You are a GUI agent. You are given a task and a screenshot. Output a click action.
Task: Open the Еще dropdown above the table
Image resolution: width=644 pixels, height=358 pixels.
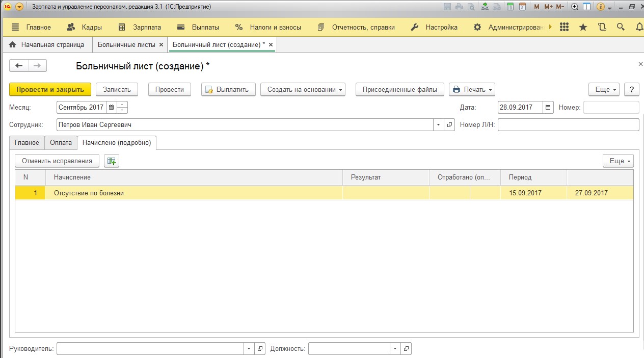(618, 161)
